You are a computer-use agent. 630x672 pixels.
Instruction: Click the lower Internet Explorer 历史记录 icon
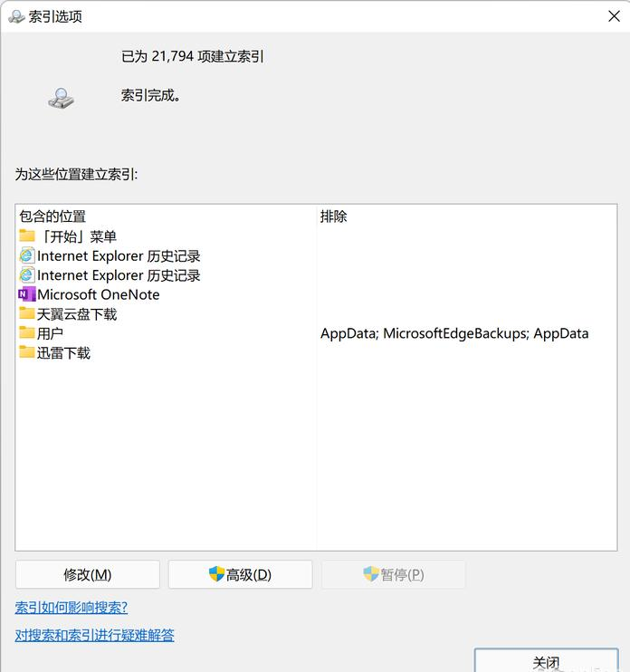click(27, 275)
